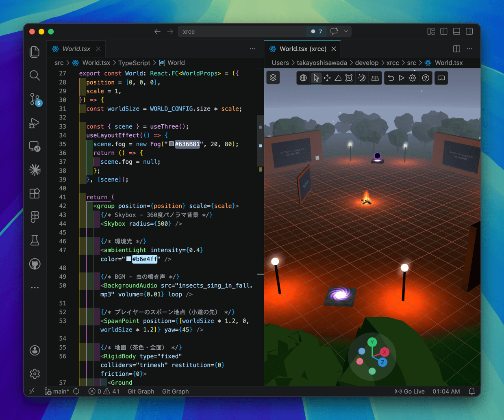Click the #b6e4ff color swatch in the code
The height and width of the screenshot is (420, 504).
pos(128,259)
